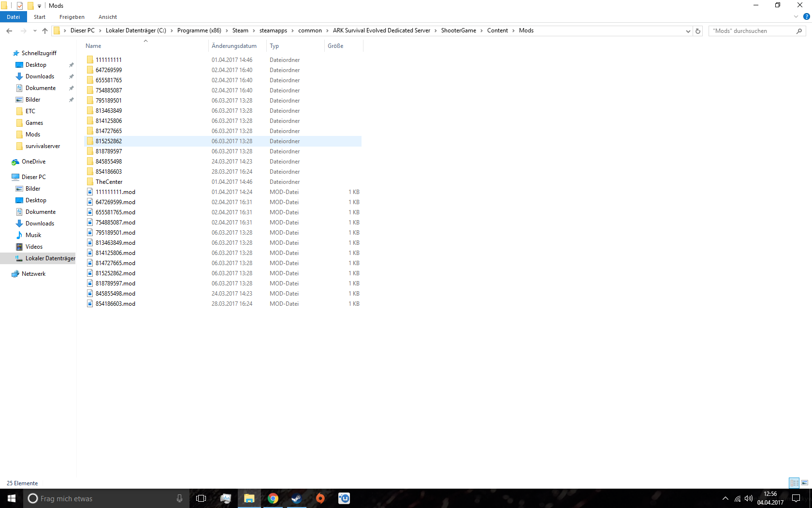Select file 111111111.mod

click(x=116, y=192)
